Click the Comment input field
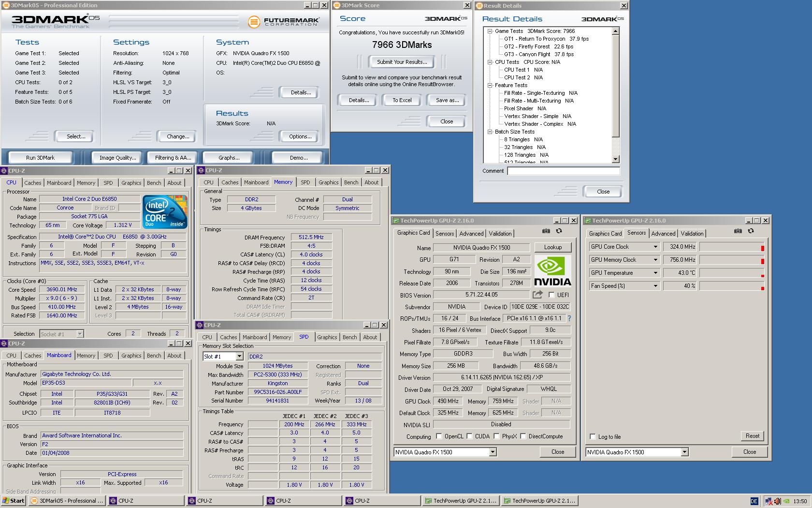This screenshot has height=508, width=812. (x=564, y=171)
